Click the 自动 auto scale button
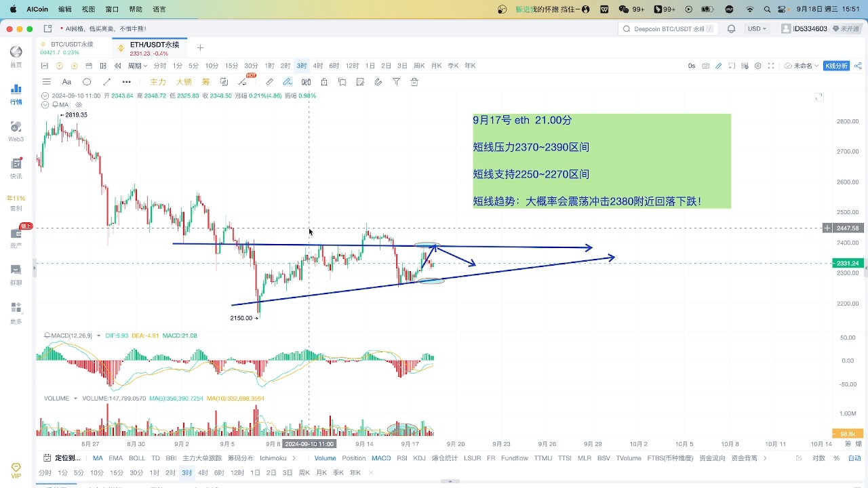 [854, 458]
